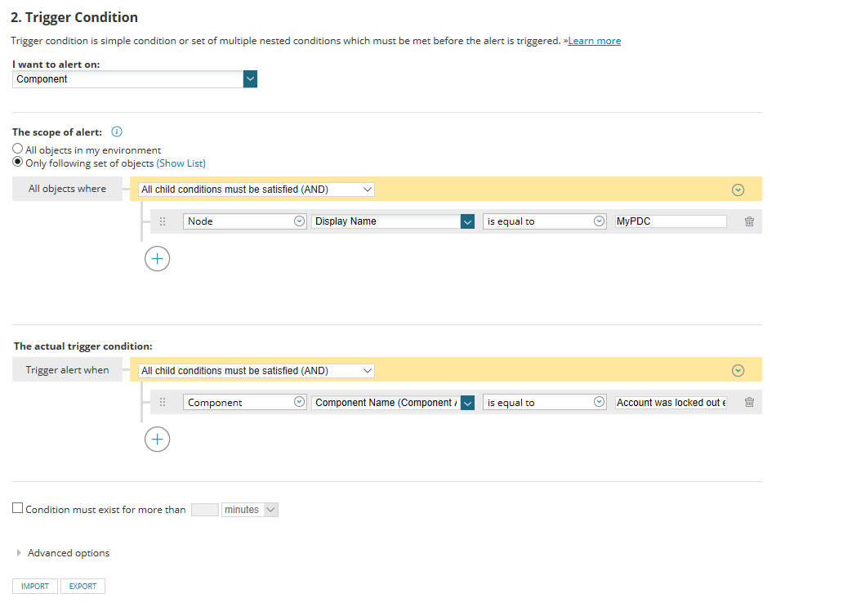Click the Import button
The height and width of the screenshot is (616, 843).
click(35, 586)
